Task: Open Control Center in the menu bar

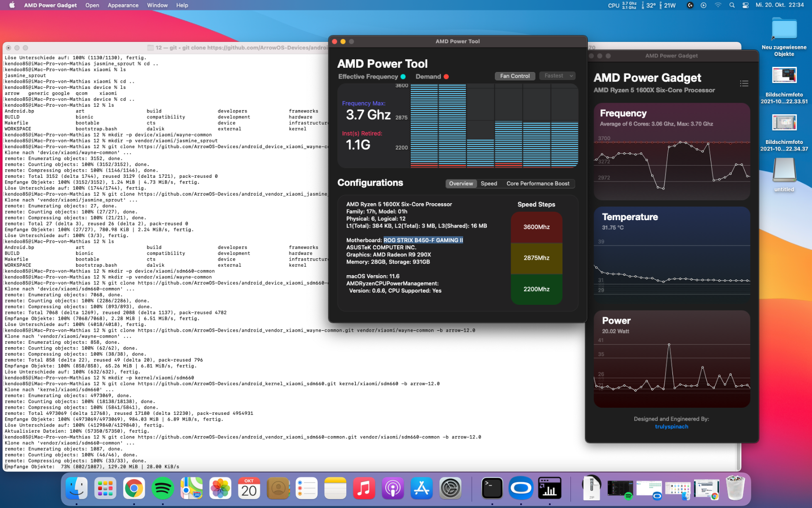Action: [745, 5]
